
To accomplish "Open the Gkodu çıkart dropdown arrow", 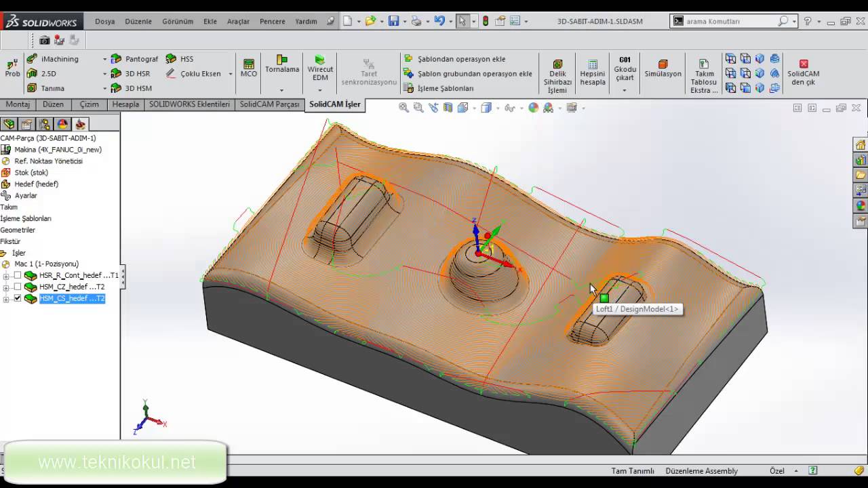I will (625, 90).
